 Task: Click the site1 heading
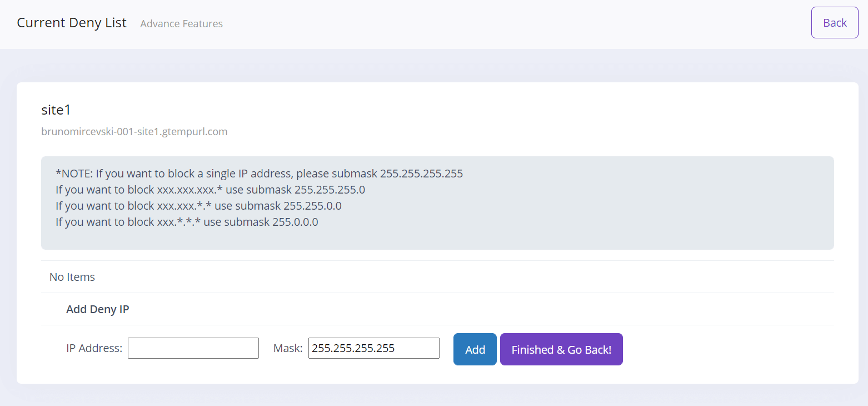point(56,110)
